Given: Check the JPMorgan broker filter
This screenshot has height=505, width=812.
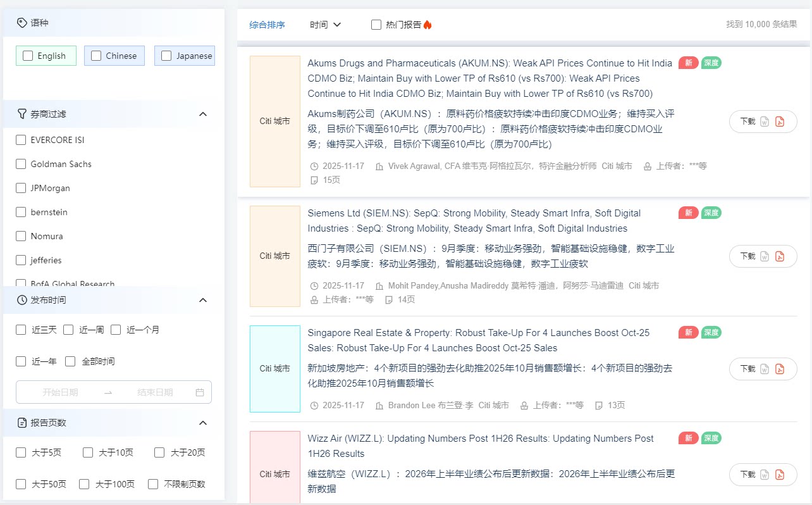Looking at the screenshot, I should (21, 188).
